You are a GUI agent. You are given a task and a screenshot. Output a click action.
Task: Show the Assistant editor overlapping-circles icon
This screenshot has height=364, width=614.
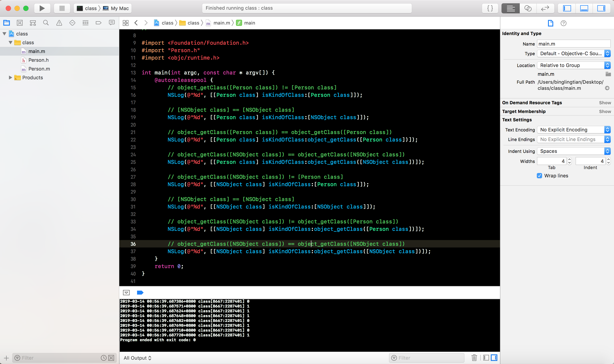[528, 8]
